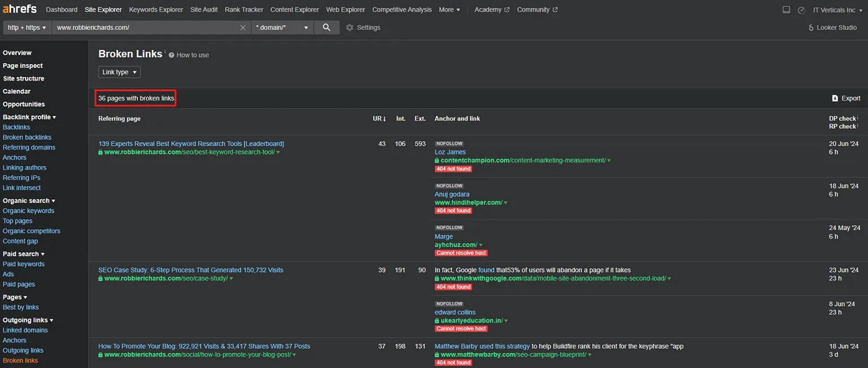Open the 139 Experts Reveal referring page link
Image resolution: width=868 pixels, height=368 pixels.
pyautogui.click(x=191, y=144)
